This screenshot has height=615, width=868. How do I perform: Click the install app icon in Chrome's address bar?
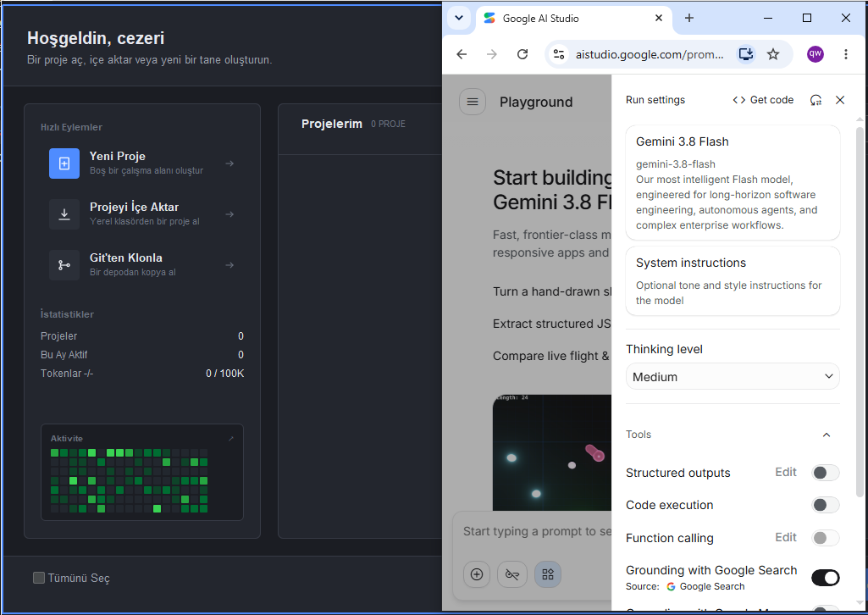pos(746,54)
